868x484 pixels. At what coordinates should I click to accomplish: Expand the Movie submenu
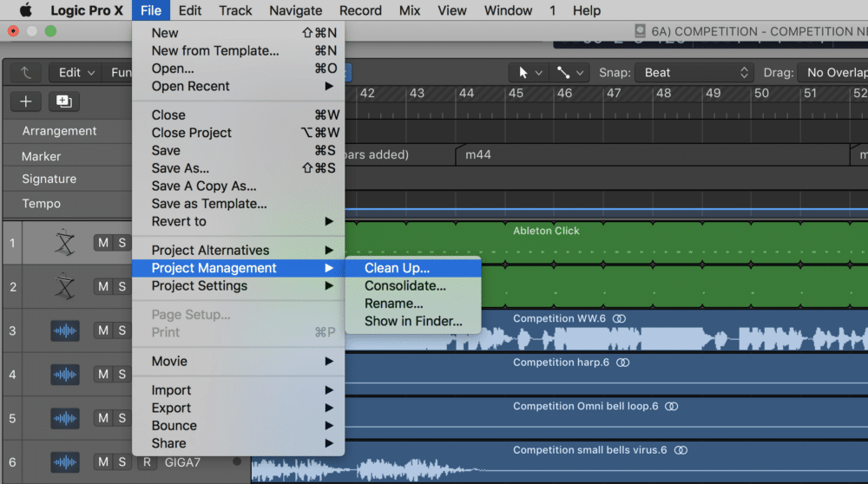238,361
